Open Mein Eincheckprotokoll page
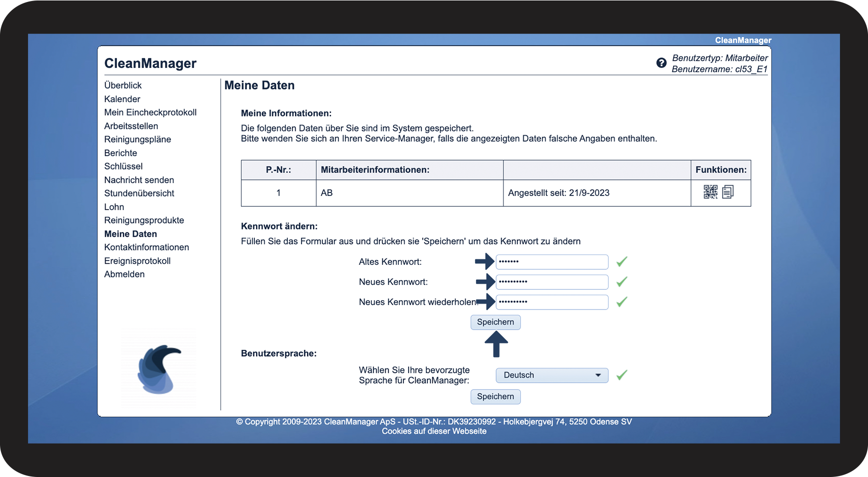Viewport: 868px width, 477px height. (x=150, y=112)
